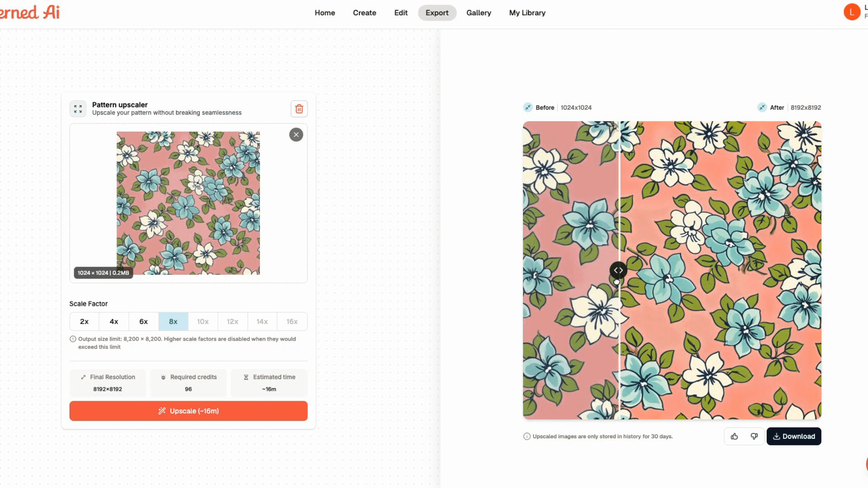Screen dimensions: 868x488
Task: Click the output size limit info icon
Action: point(73,339)
